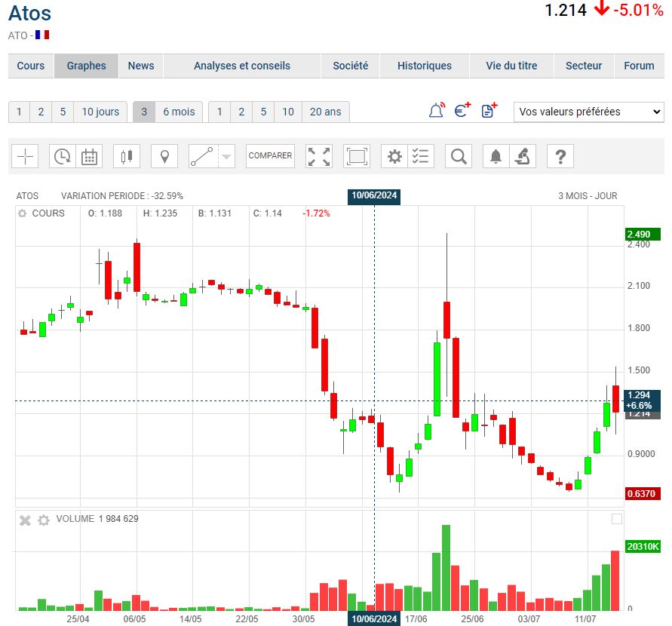Expand the drawing tools dropdown arrow

pos(226,156)
